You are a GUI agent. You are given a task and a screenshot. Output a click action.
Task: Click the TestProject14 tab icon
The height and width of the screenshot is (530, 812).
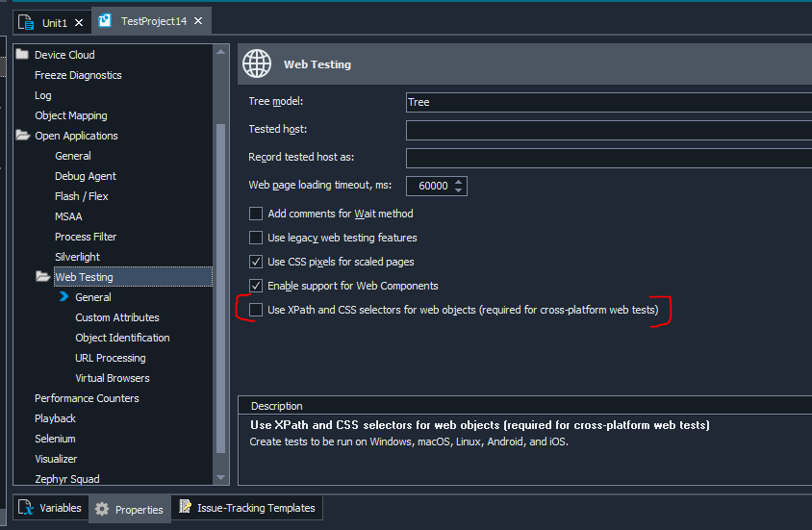point(105,21)
